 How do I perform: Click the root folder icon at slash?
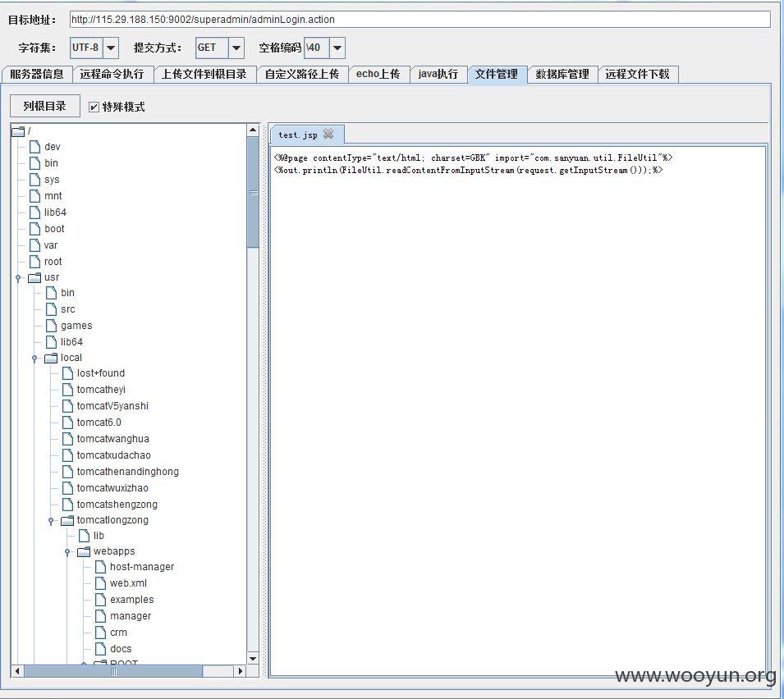(x=18, y=131)
